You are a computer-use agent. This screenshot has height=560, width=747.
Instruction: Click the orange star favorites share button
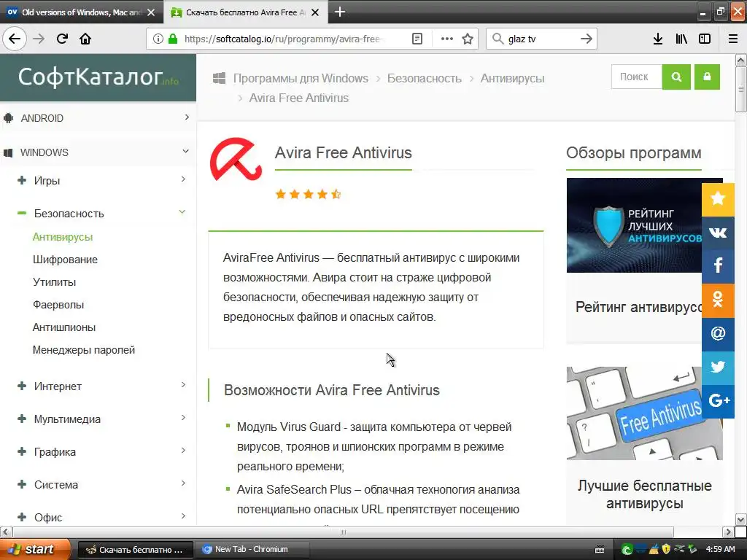coord(718,198)
